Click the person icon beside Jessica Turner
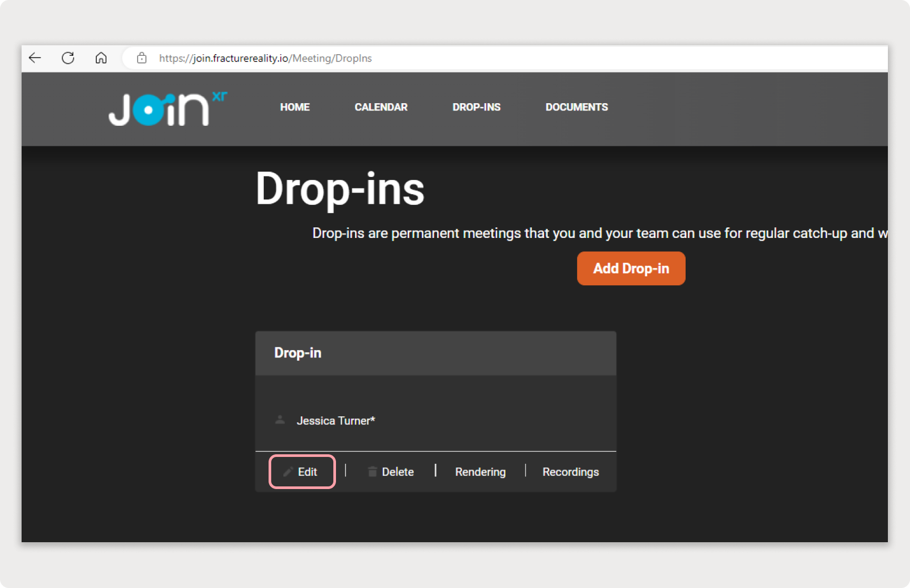The image size is (910, 588). coord(280,420)
